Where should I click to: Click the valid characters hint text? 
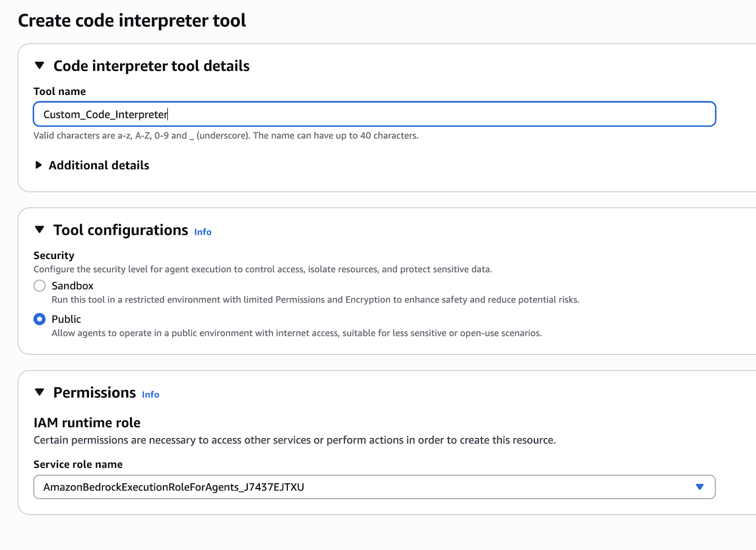[x=226, y=136]
